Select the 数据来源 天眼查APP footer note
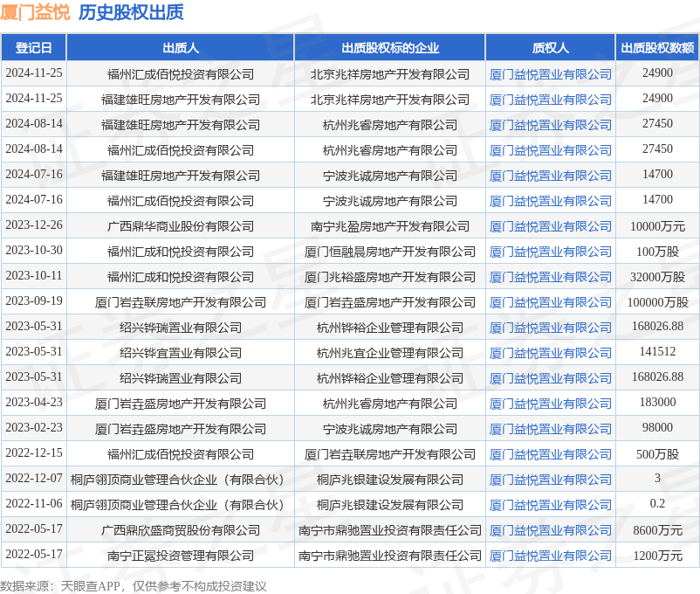 pos(133,586)
